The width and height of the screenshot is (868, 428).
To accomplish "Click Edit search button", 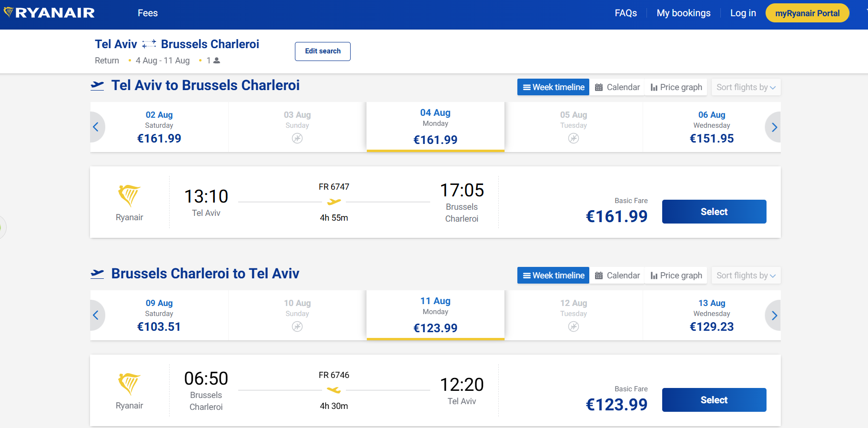I will click(323, 51).
